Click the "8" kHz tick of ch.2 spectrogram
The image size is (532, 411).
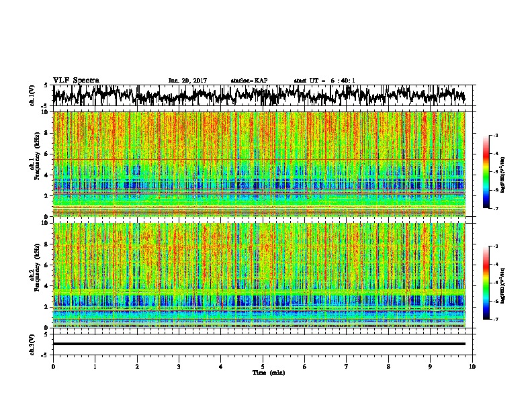pos(47,244)
